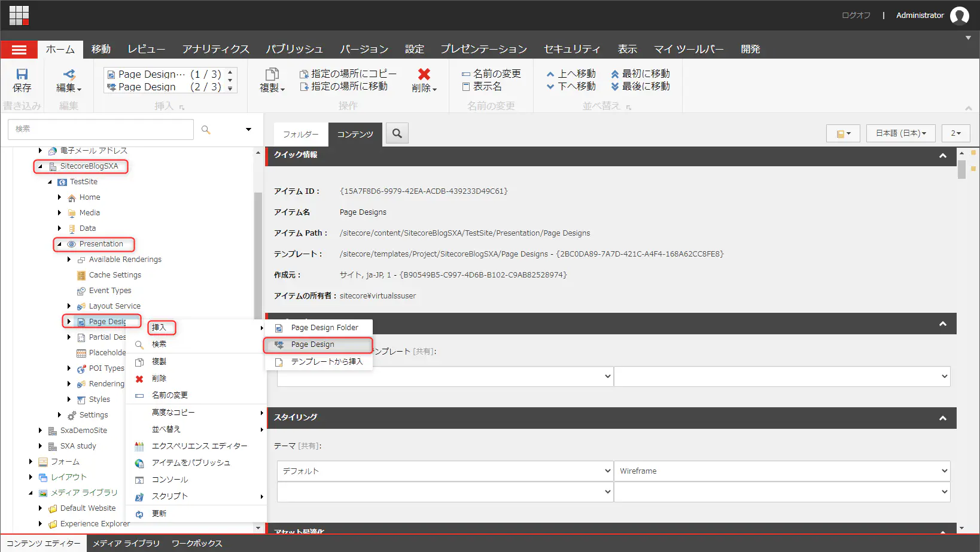
Task: Select the Event Types tree item
Action: coord(110,291)
